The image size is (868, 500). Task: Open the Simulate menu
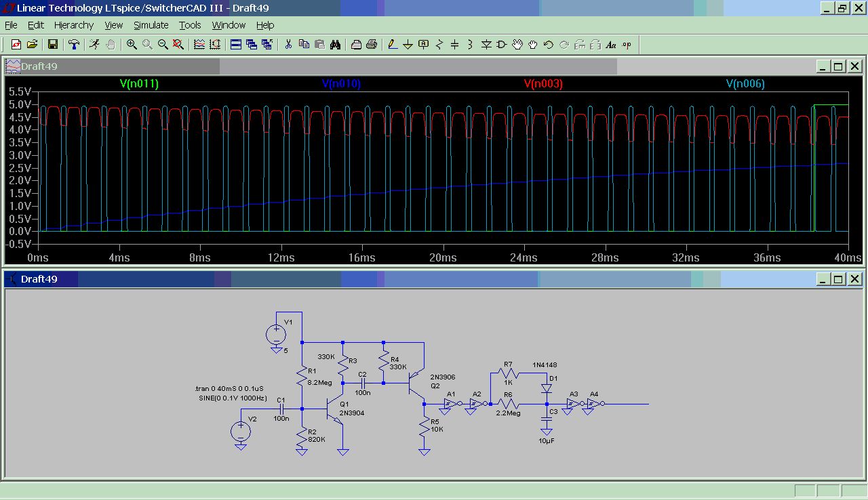tap(151, 25)
